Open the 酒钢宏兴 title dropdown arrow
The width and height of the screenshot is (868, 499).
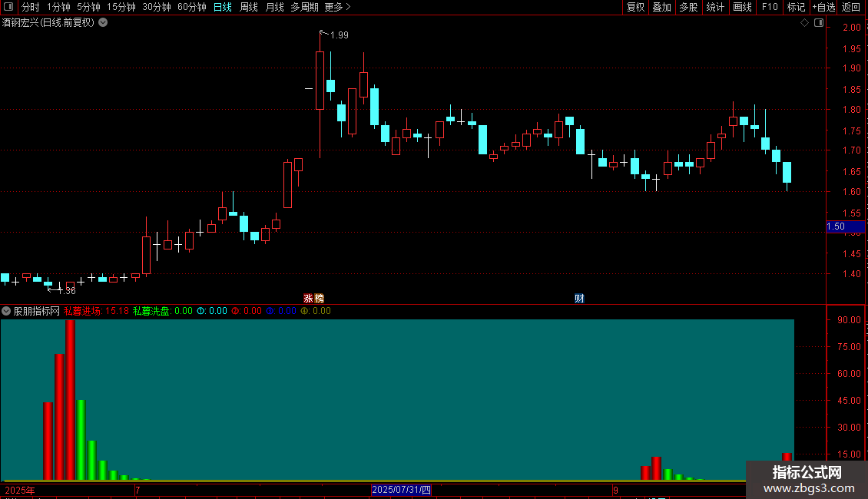click(x=103, y=23)
